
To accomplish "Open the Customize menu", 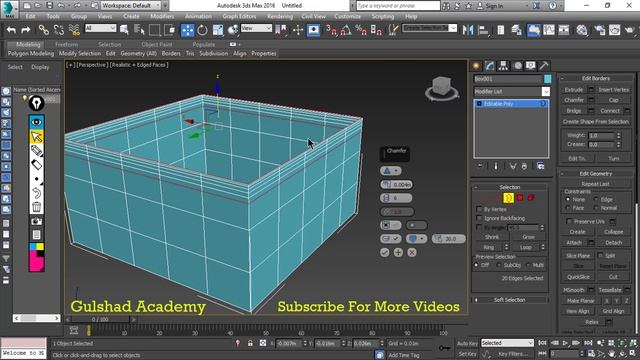I will (347, 16).
